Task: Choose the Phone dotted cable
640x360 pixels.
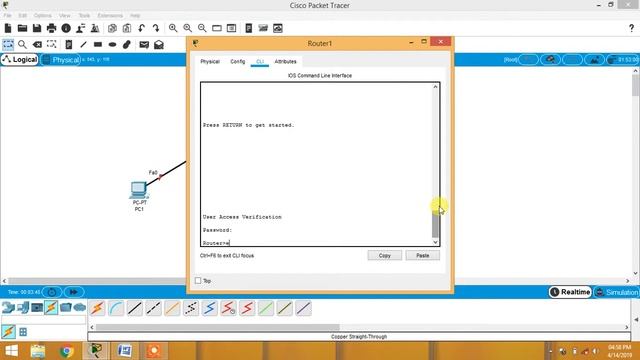Action: [x=191, y=308]
